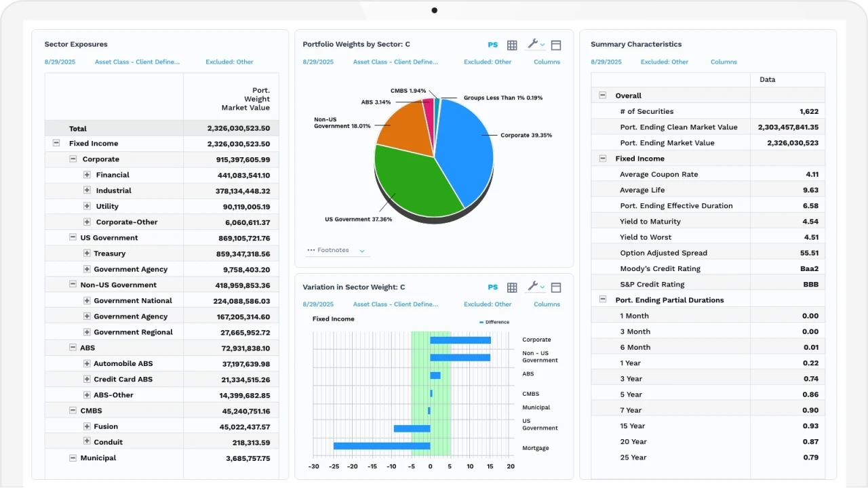Expand the Utility row
The image size is (868, 488).
87,206
